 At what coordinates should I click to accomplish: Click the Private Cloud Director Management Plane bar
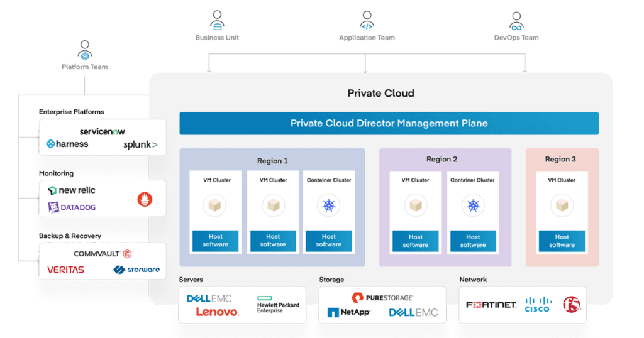[389, 123]
